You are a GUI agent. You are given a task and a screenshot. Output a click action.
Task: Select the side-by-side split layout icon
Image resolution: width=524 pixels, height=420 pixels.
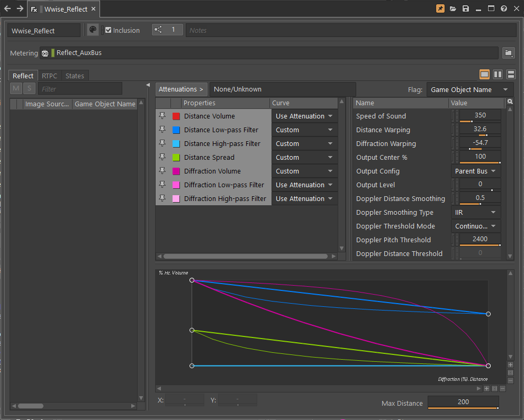click(498, 75)
